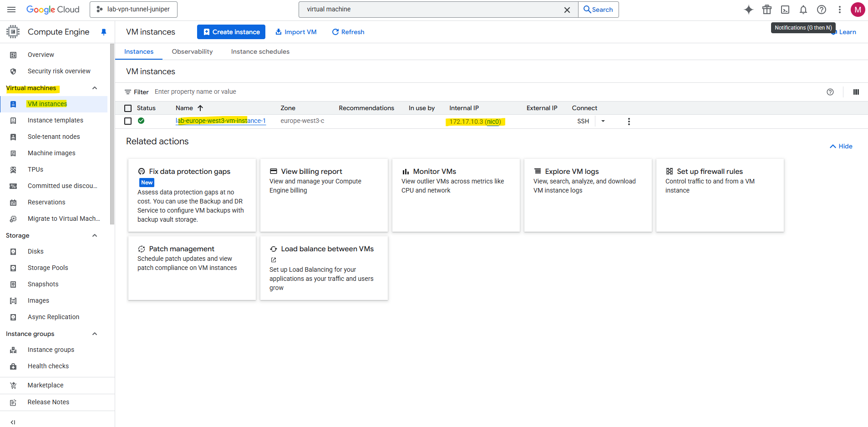
Task: Open SSH connection options dropdown
Action: (603, 121)
